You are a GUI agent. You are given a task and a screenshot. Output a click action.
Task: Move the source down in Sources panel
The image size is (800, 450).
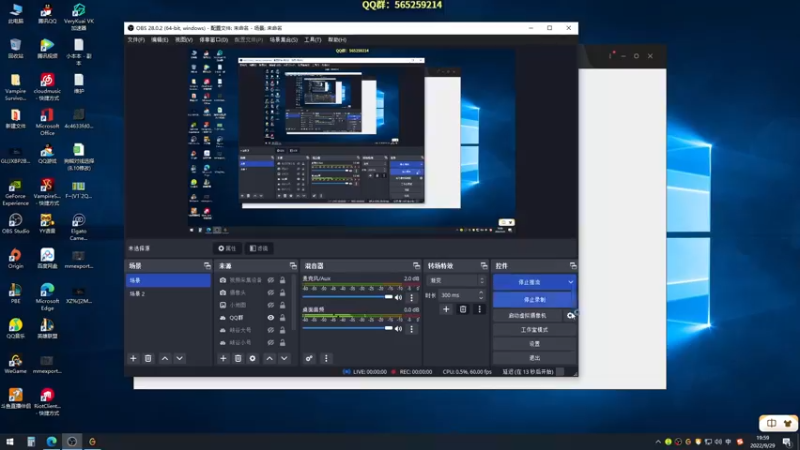[284, 358]
